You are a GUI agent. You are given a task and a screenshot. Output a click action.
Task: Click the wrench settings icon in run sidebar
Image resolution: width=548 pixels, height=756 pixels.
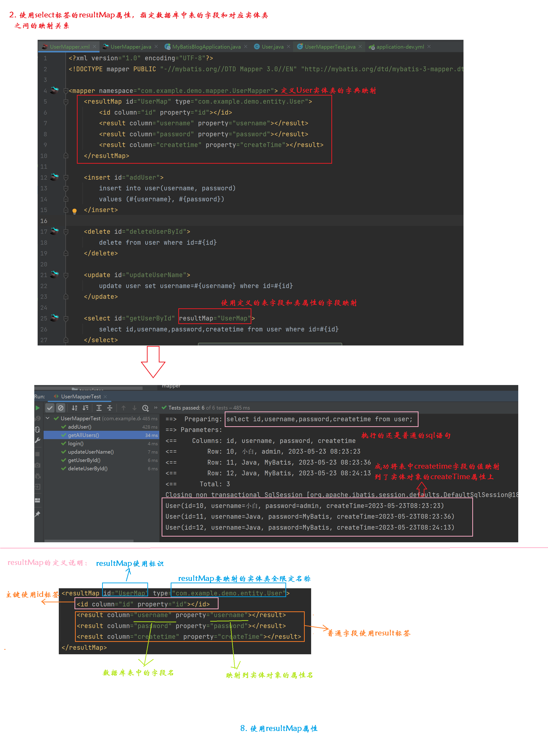point(38,440)
